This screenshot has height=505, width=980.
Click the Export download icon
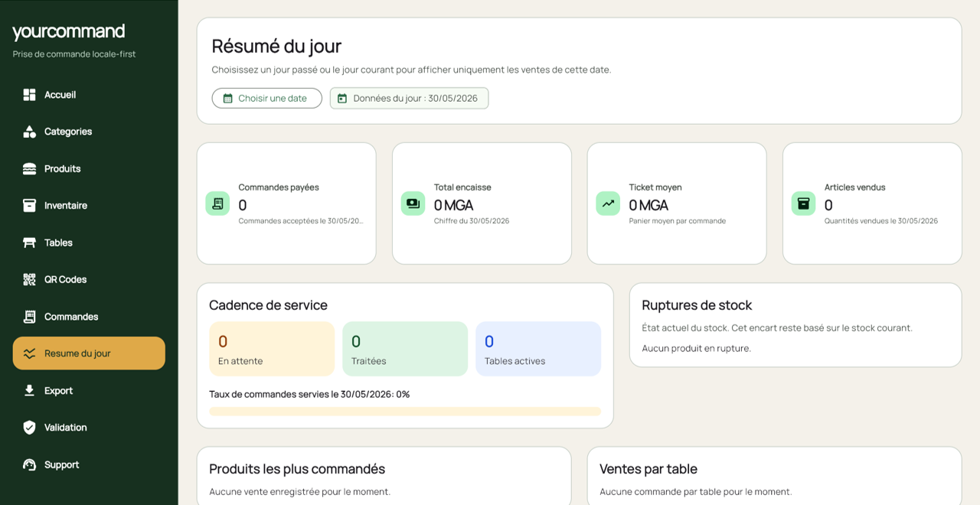(x=29, y=390)
